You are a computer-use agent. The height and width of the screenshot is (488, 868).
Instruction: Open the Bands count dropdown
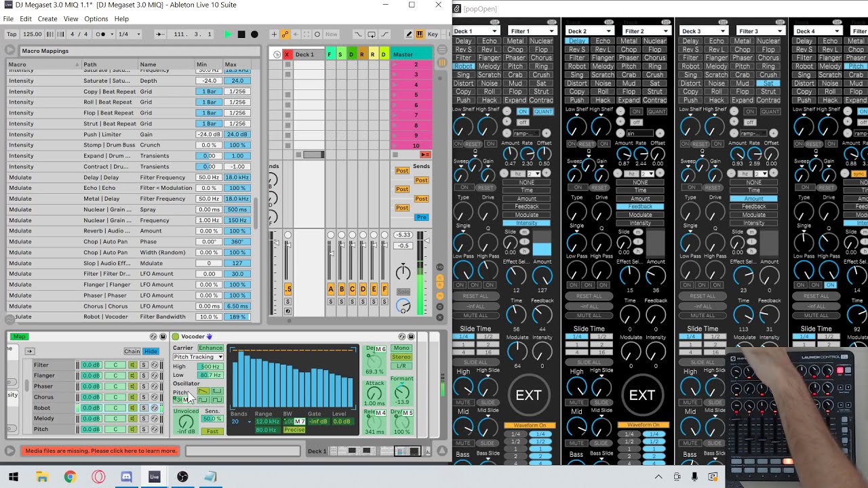(x=239, y=422)
